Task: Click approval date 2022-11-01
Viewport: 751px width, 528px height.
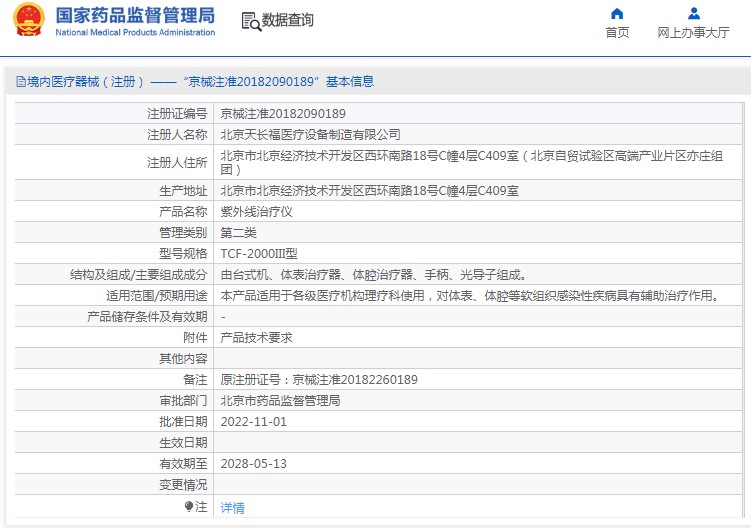Action: coord(253,422)
